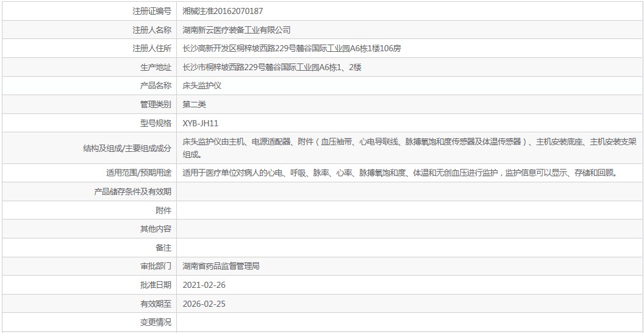Click the 备注 label
644x333 pixels.
point(163,248)
